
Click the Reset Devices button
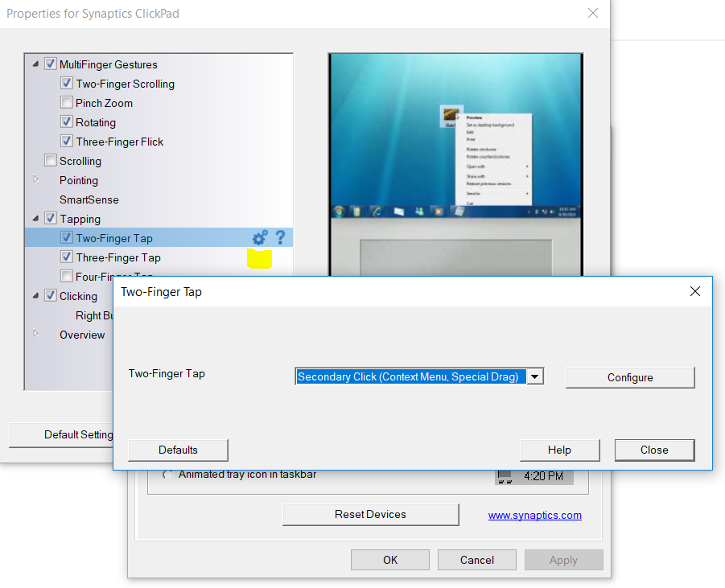tap(370, 515)
